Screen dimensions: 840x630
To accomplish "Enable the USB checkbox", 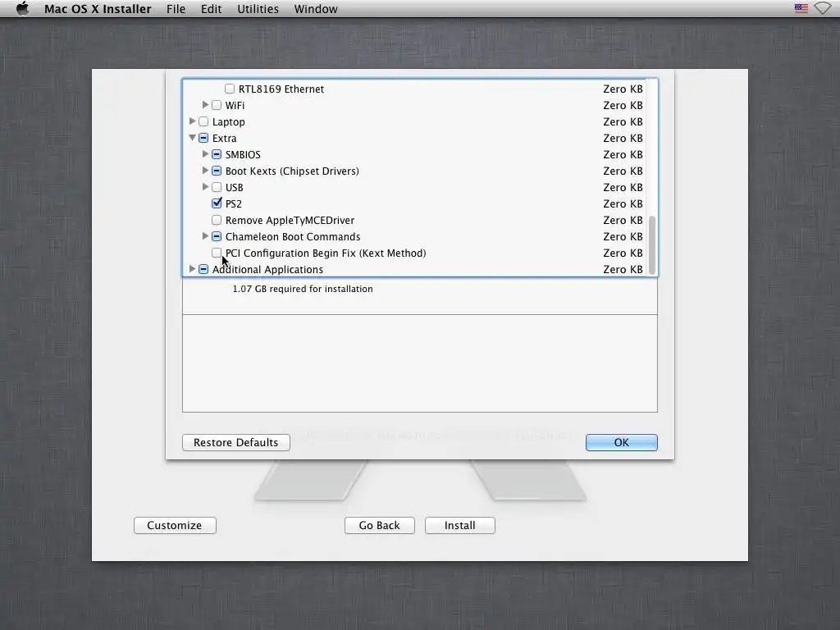I will click(x=217, y=187).
